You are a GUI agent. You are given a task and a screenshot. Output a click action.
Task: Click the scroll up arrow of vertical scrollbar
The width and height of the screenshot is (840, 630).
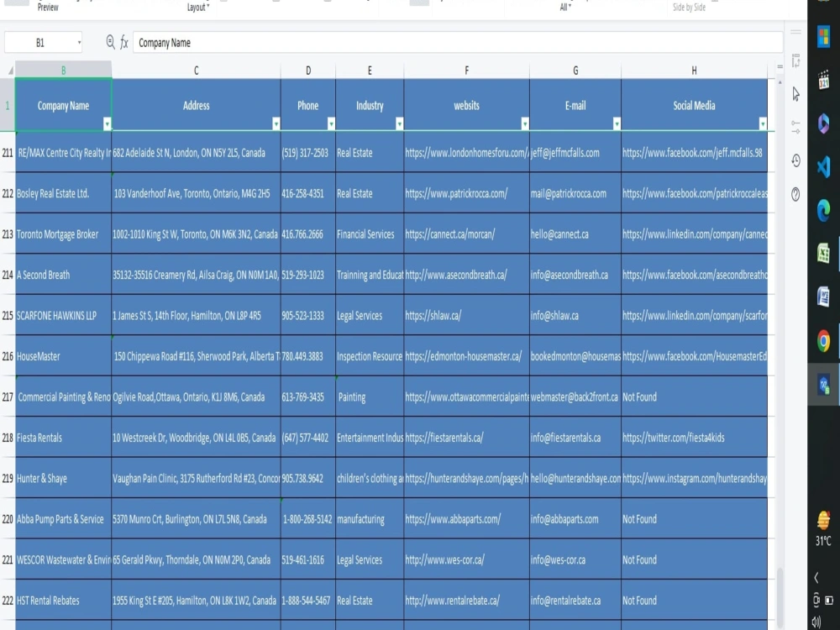pyautogui.click(x=780, y=82)
